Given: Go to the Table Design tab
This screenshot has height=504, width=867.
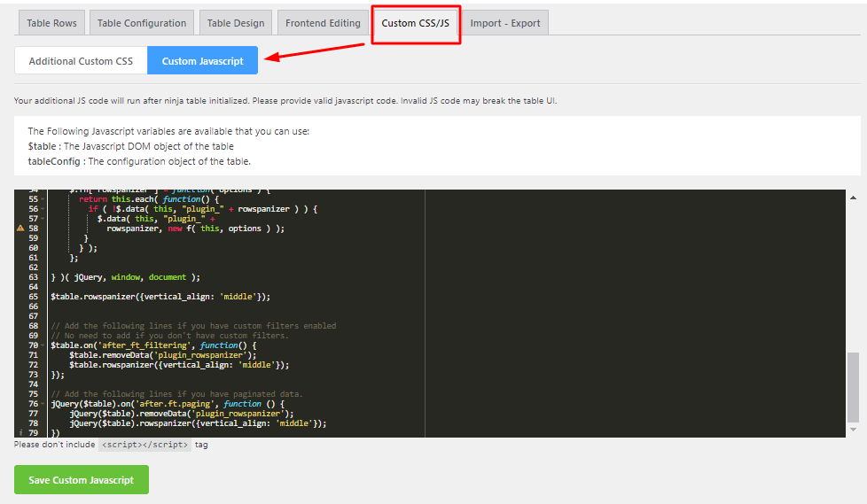Looking at the screenshot, I should coord(236,23).
